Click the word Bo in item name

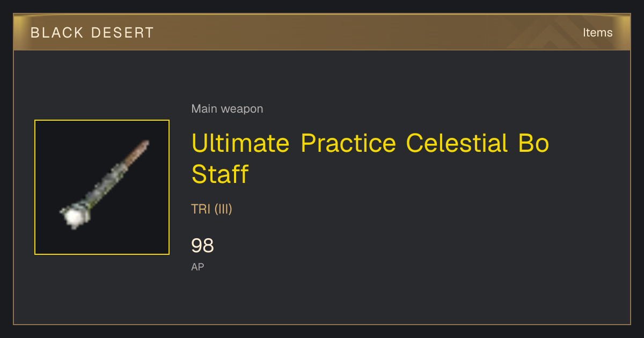(533, 143)
